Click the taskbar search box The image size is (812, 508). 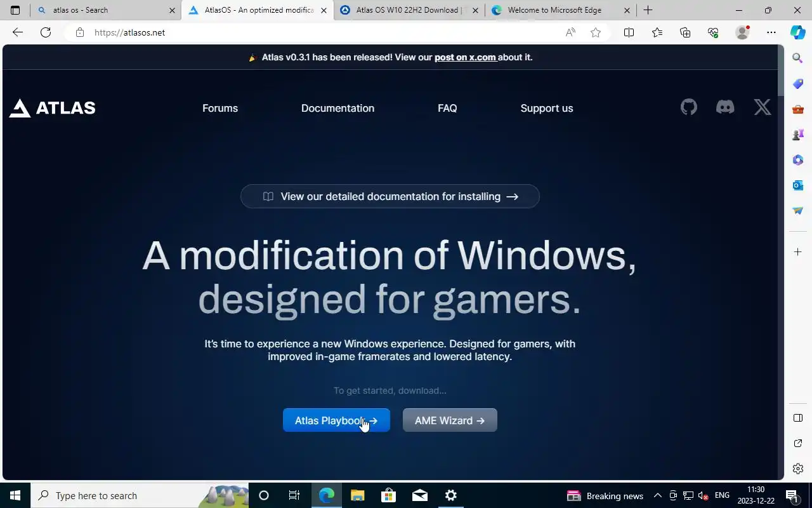140,495
